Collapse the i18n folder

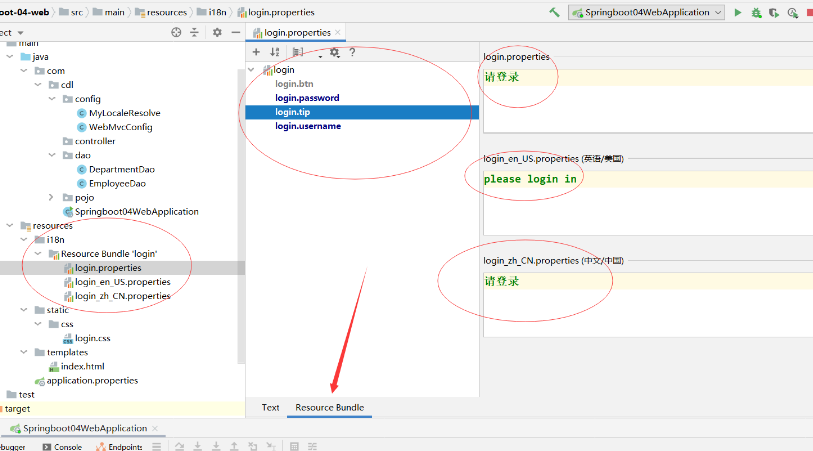click(24, 239)
